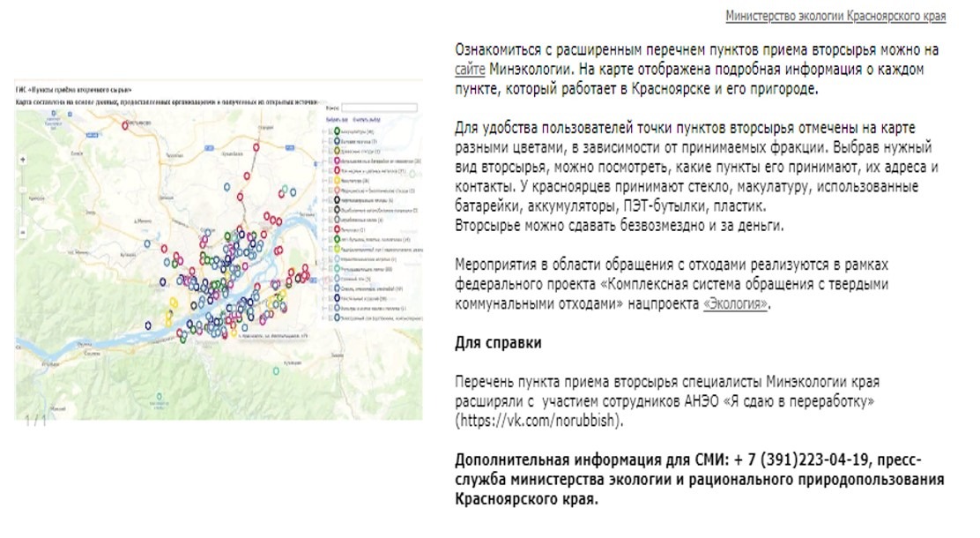Viewport: 980px width, 538px height.
Task: Select the isolated red marker at the map's top-left
Action: coord(125,126)
